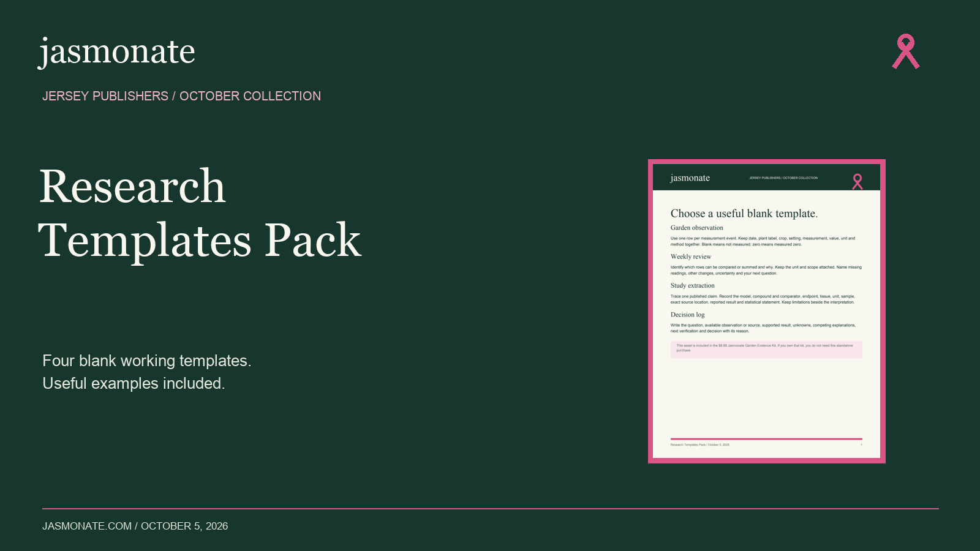The height and width of the screenshot is (551, 980).
Task: Click the "Study extraction" heading in the preview
Action: click(x=693, y=285)
